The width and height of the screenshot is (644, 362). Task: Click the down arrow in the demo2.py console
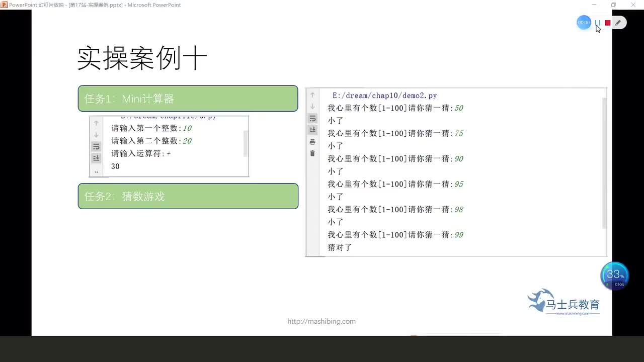pyautogui.click(x=312, y=107)
